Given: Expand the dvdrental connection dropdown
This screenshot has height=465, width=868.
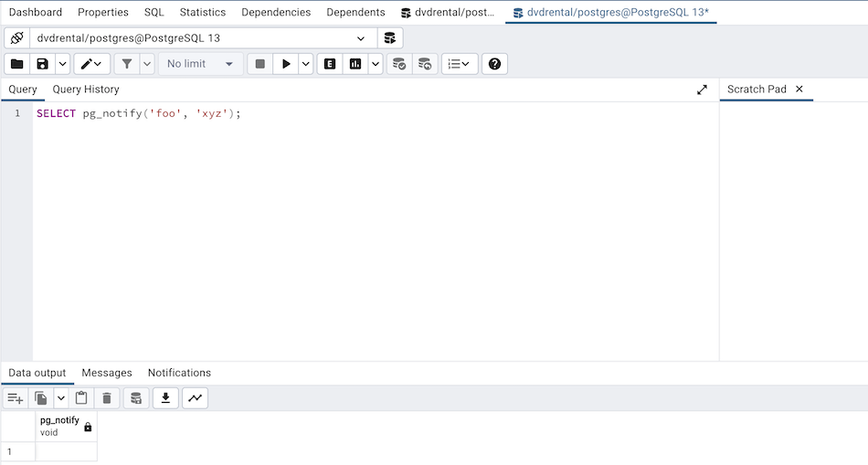Looking at the screenshot, I should 361,38.
